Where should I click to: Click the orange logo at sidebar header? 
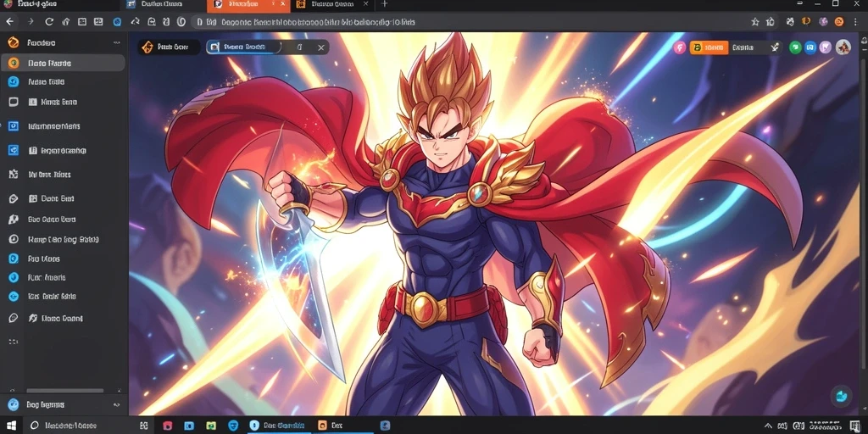[14, 42]
